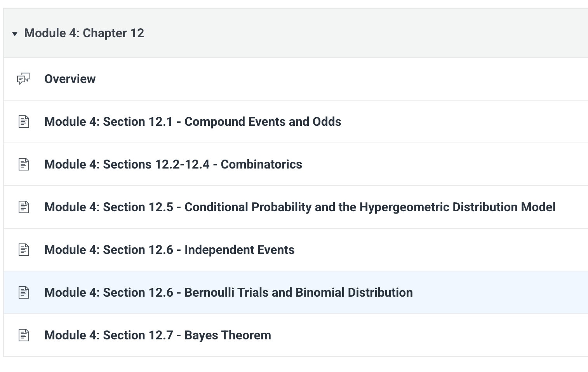Click the page icon beside Bernoulli Trials
This screenshot has width=588, height=372.
coord(24,292)
